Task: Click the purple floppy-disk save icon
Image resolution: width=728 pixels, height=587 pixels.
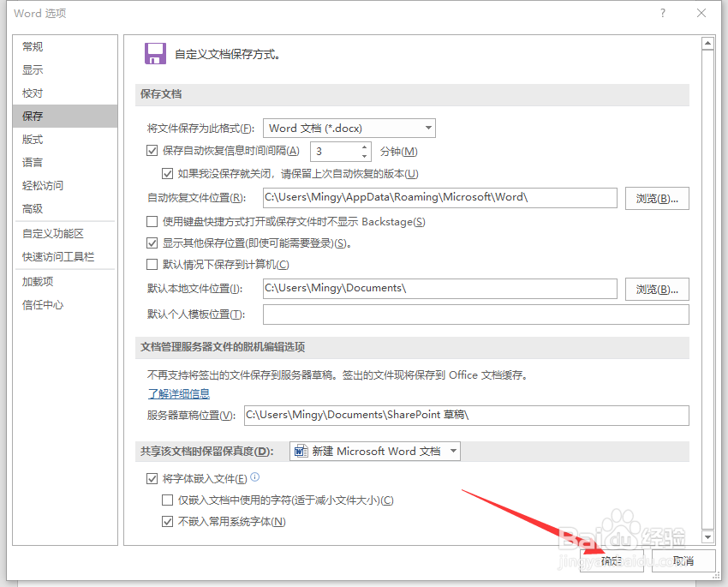Action: click(155, 54)
